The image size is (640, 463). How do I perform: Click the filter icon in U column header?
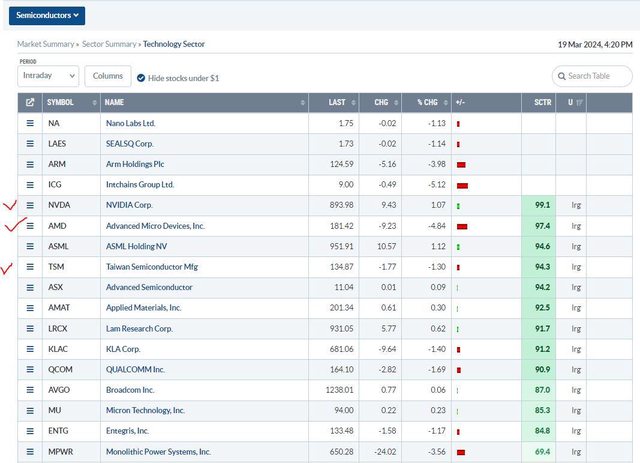579,102
